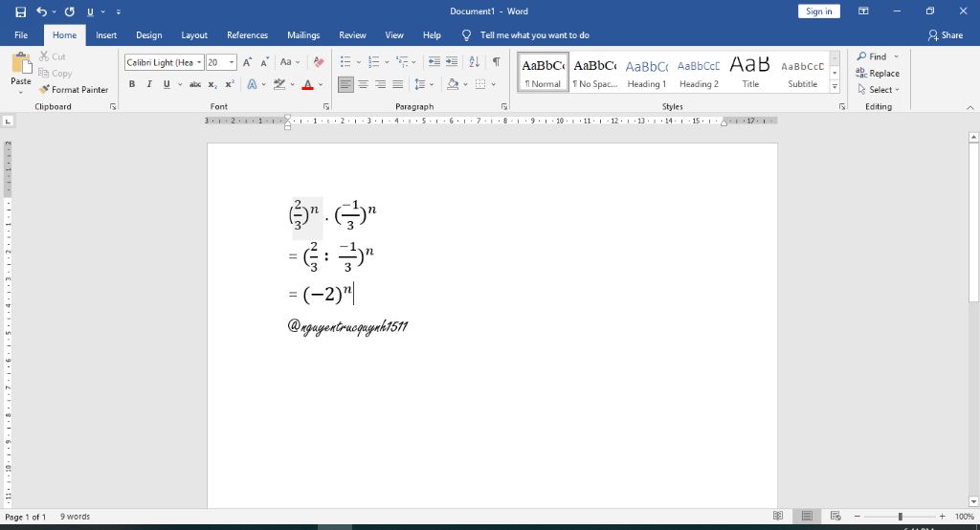Open Ribbon Display Options
Screen dimensions: 980x530
coord(863,11)
